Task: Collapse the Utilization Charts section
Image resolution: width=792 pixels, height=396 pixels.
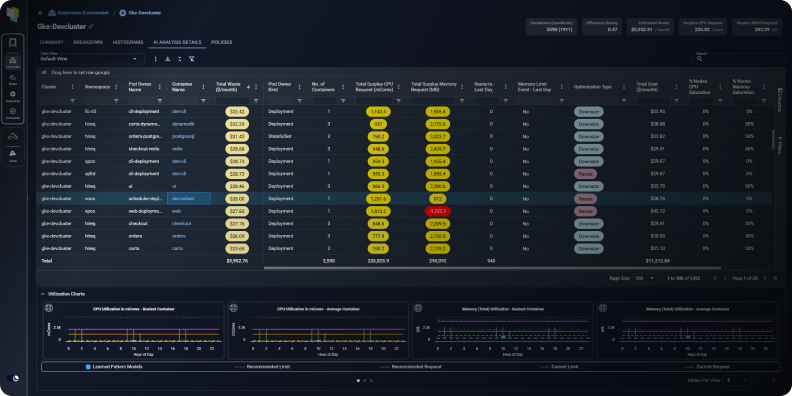Action: click(42, 293)
